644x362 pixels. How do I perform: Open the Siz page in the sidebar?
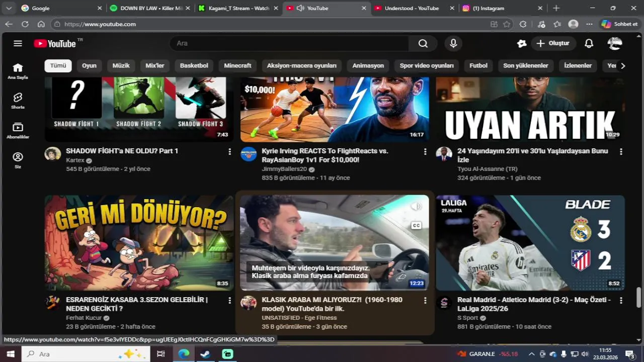point(18,160)
